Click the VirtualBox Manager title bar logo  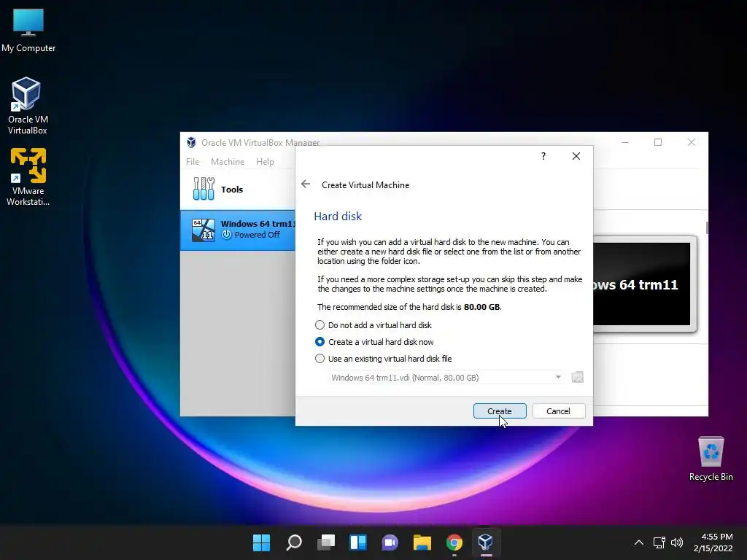point(191,142)
